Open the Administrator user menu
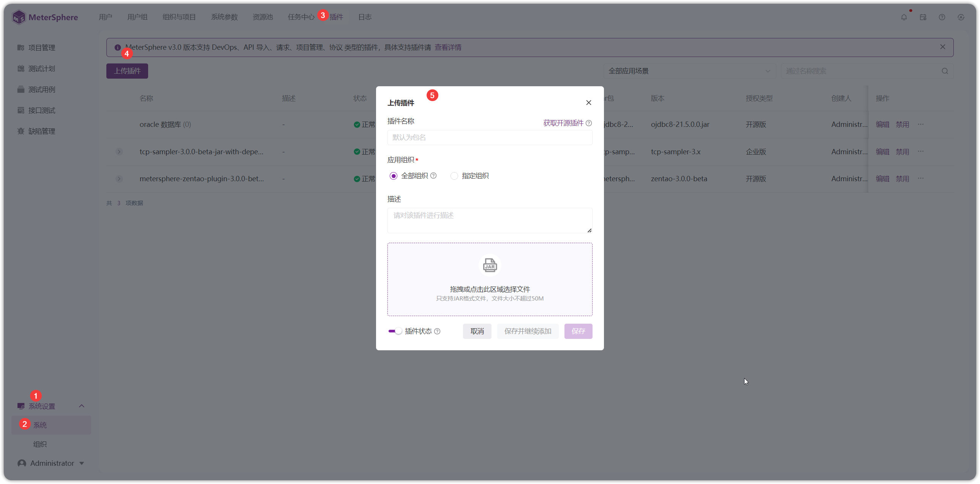This screenshot has width=980, height=484. (51, 463)
